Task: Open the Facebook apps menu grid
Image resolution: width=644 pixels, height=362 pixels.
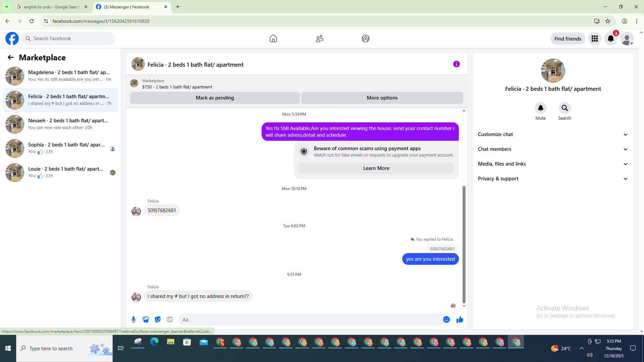Action: pyautogui.click(x=595, y=39)
